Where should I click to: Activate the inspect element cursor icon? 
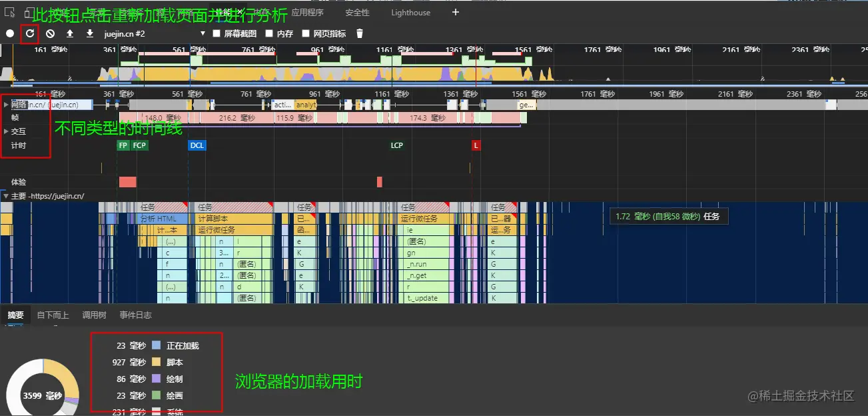[x=9, y=13]
